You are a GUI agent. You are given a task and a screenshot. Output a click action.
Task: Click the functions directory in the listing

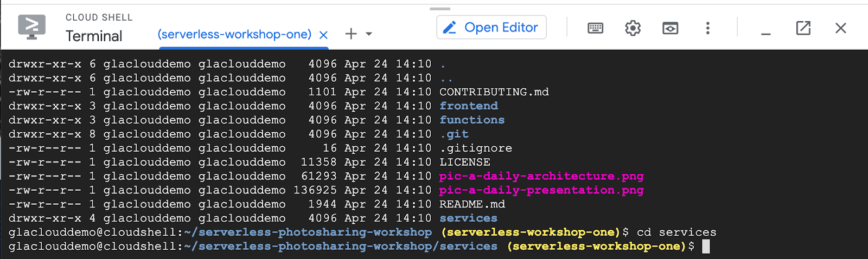point(471,120)
